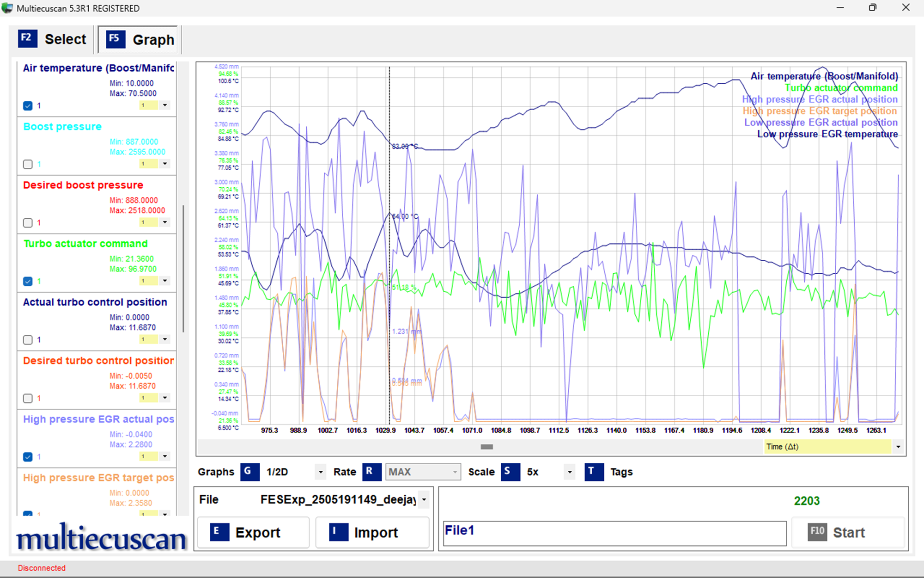Select High pressure EGR target position title

click(x=98, y=478)
